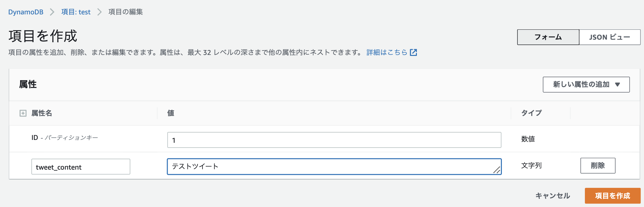
Task: Delete the tweet_content attribute with 削除
Action: coord(598,165)
